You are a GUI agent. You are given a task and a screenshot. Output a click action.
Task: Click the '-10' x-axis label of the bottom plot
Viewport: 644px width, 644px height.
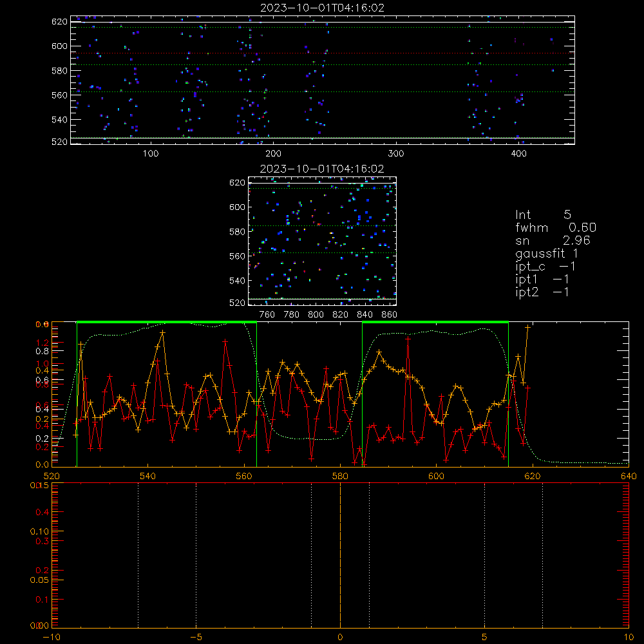pyautogui.click(x=52, y=637)
